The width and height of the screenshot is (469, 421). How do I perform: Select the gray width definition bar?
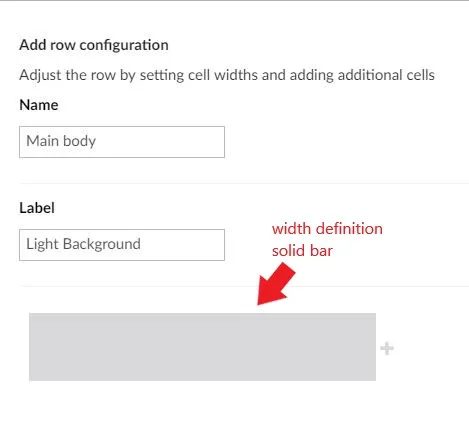click(x=202, y=347)
